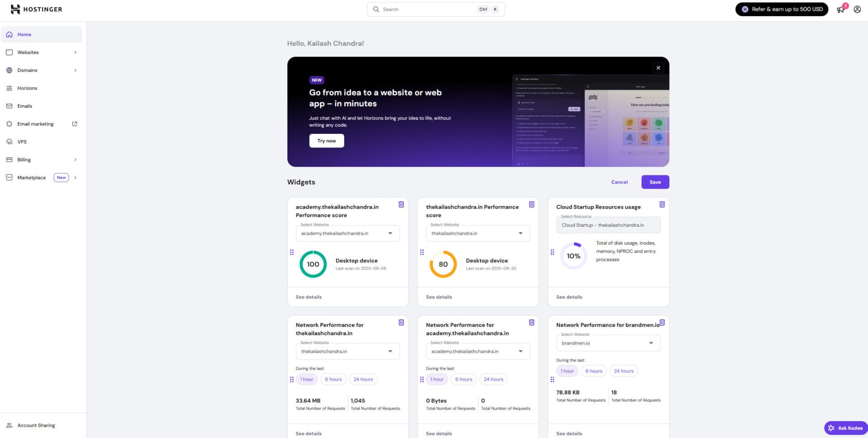The height and width of the screenshot is (438, 868).
Task: Go to VPS in the sidebar
Action: pyautogui.click(x=22, y=142)
